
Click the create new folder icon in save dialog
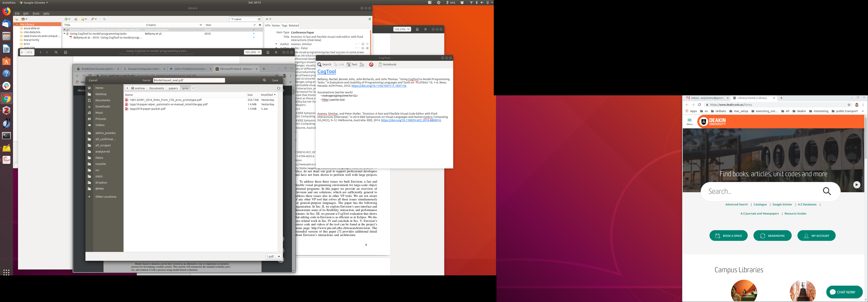point(279,88)
